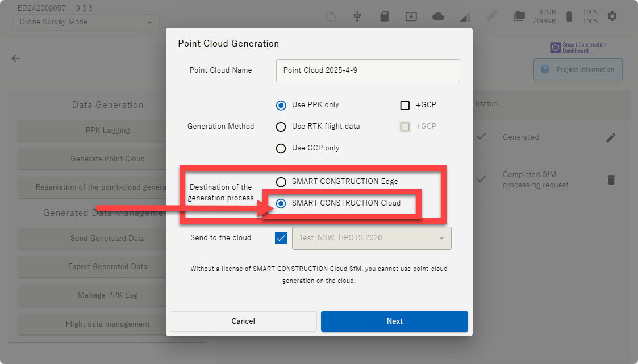Viewport: 638px width, 364px height.
Task: Open the Smart Construction Dashboard logo
Action: 578,48
